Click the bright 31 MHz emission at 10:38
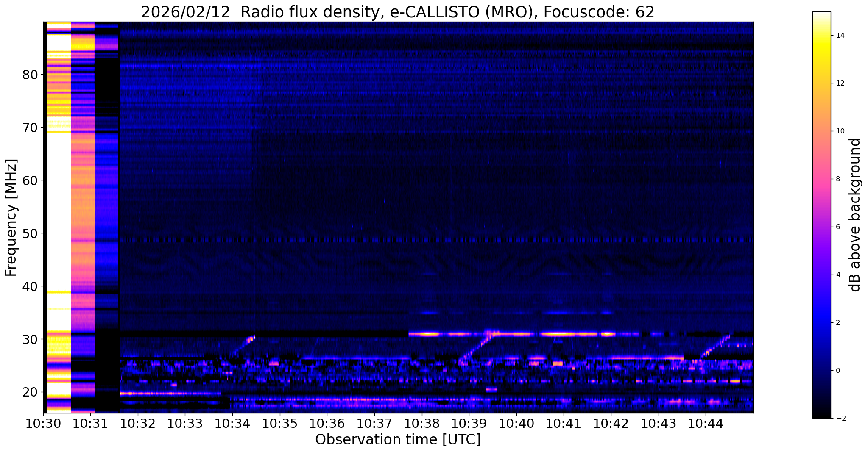Viewport: 868px width, 452px height. (x=428, y=334)
